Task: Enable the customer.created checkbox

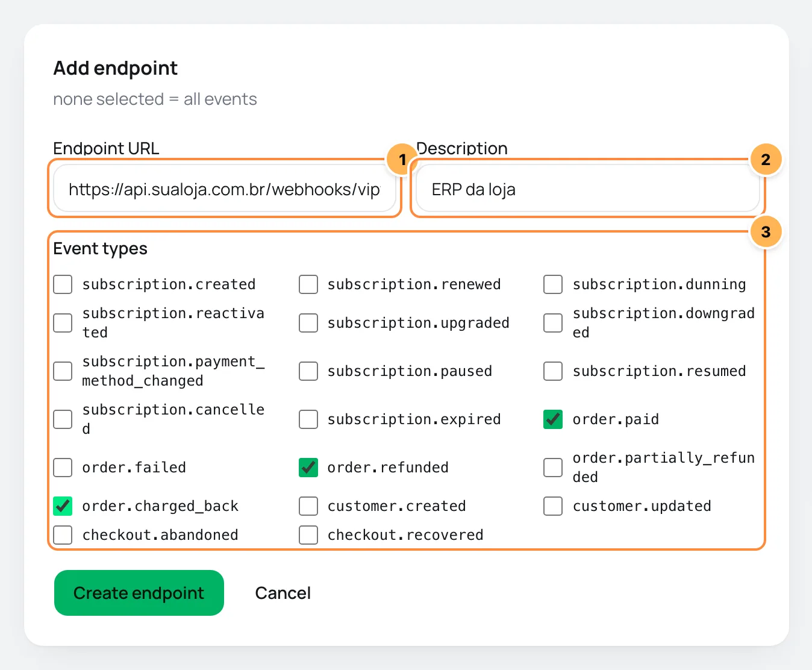Action: point(308,506)
